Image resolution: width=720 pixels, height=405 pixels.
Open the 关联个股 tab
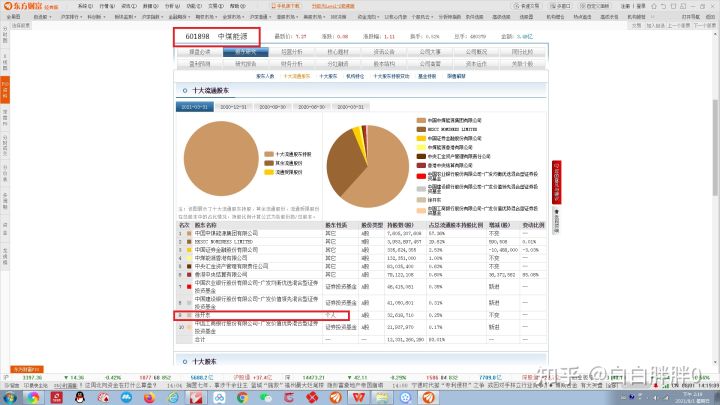pyautogui.click(x=522, y=64)
